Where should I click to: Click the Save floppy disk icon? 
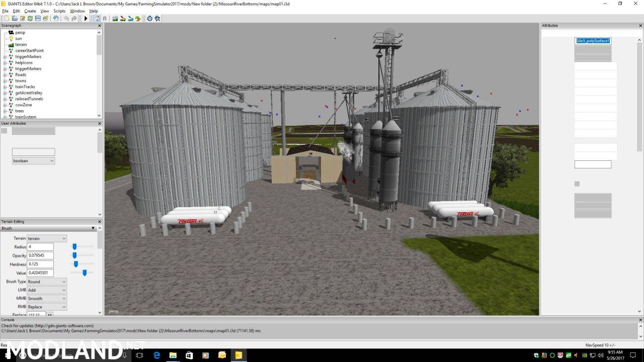click(x=38, y=19)
